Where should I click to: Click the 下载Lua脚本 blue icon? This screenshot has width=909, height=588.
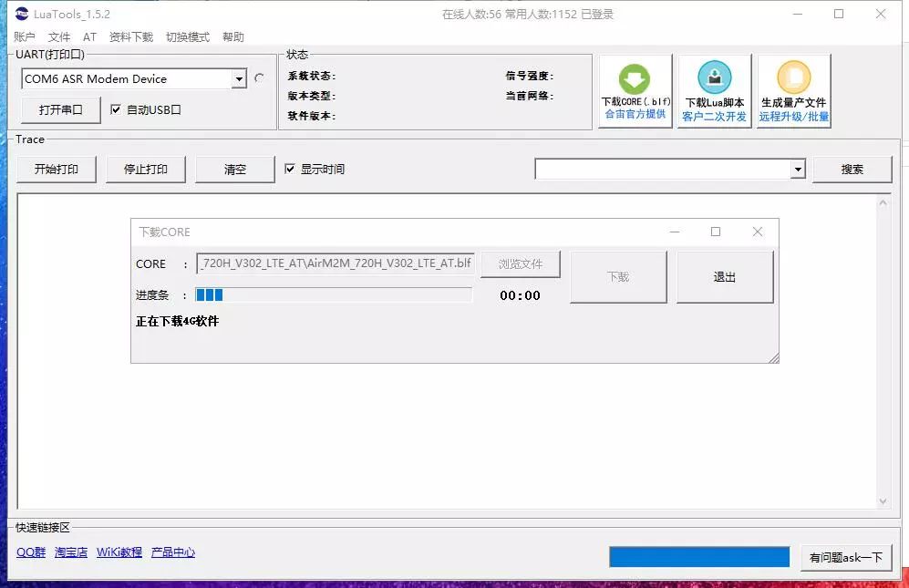714,77
